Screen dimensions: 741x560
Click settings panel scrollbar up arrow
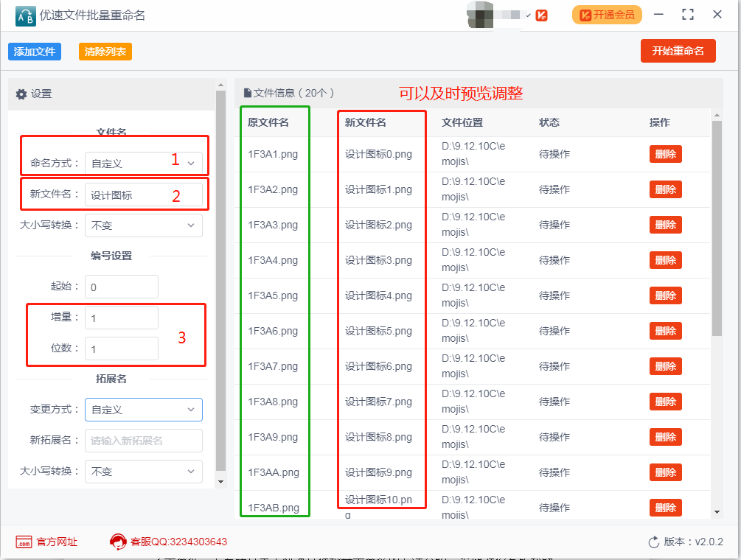point(220,85)
